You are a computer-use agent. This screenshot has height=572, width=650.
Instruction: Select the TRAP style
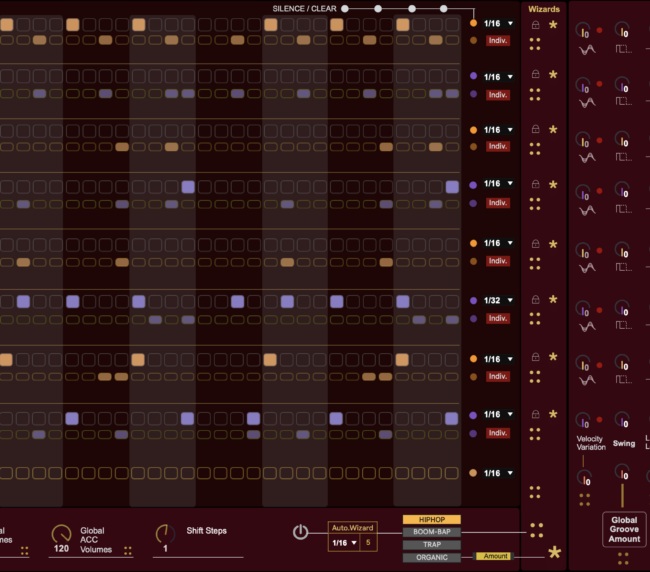[x=431, y=545]
